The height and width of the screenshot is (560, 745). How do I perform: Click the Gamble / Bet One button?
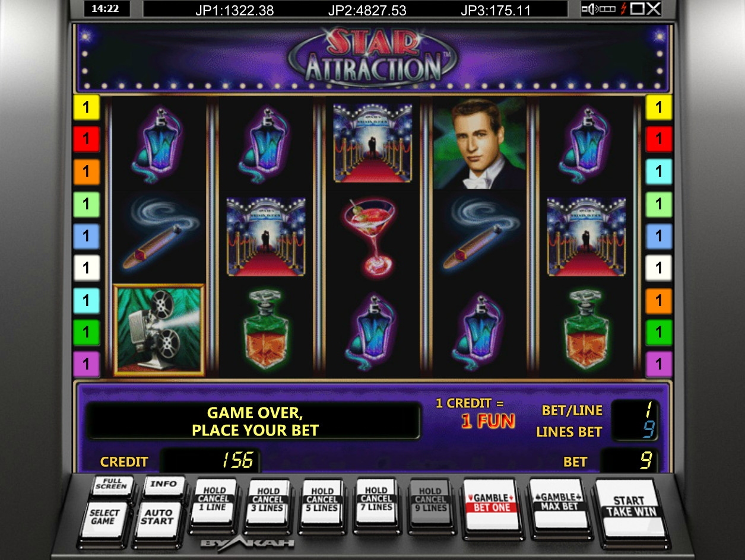click(x=492, y=505)
